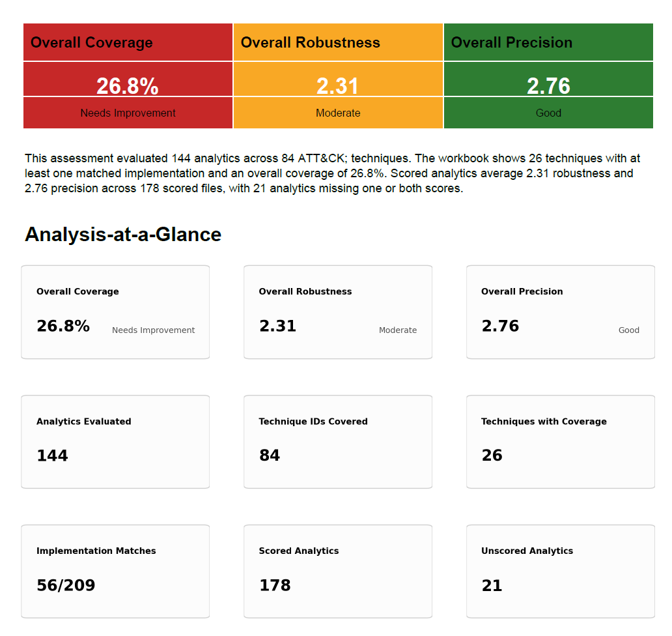Select the Technique IDs Covered card
The image size is (672, 636).
[338, 442]
